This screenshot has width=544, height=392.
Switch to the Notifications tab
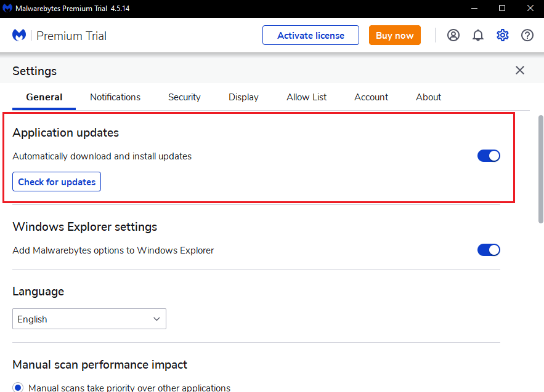pyautogui.click(x=115, y=97)
